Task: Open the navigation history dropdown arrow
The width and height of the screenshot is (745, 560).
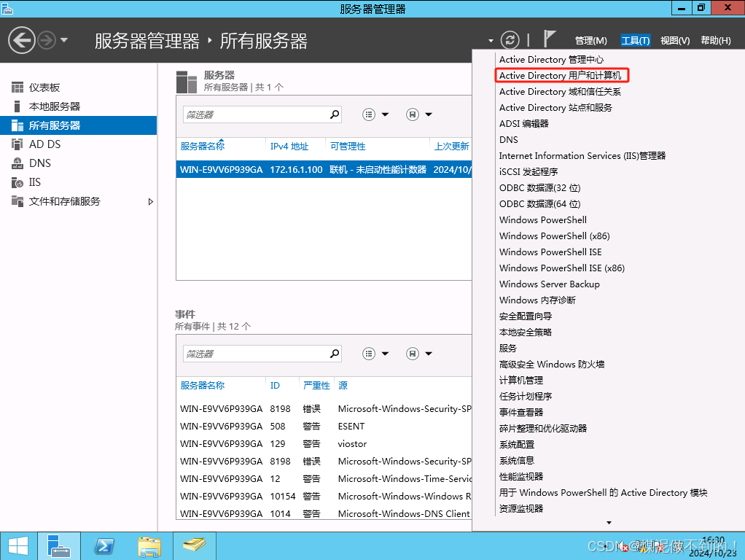Action: tap(63, 40)
